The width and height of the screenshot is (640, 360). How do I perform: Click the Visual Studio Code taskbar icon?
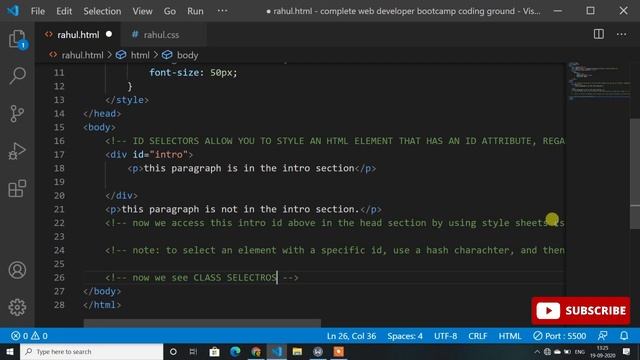point(277,351)
